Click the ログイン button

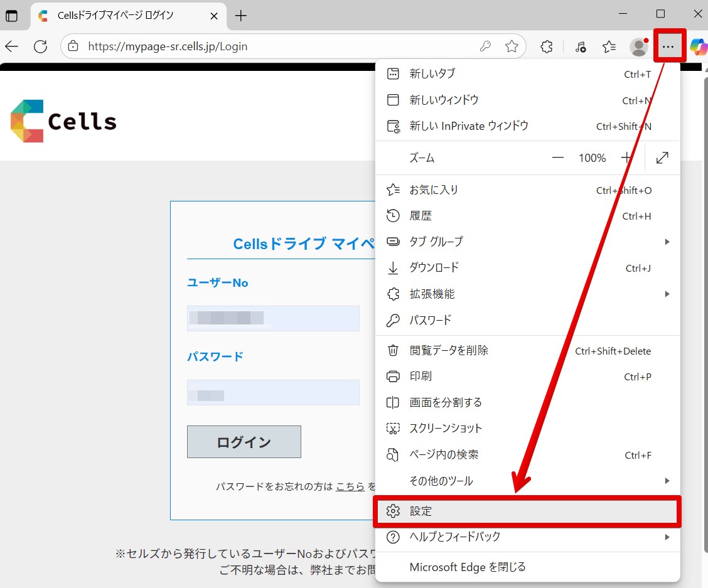point(244,442)
